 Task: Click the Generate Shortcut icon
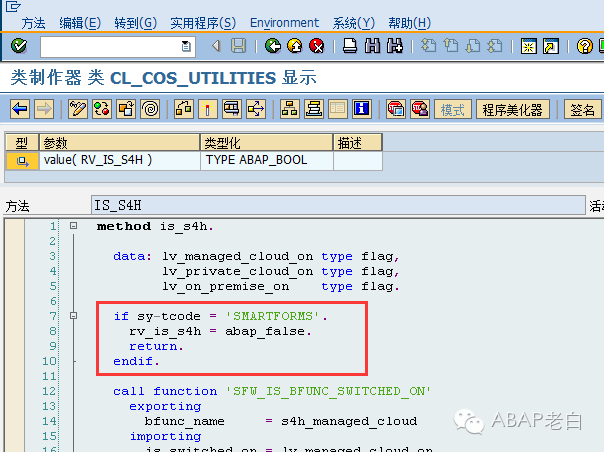point(551,46)
